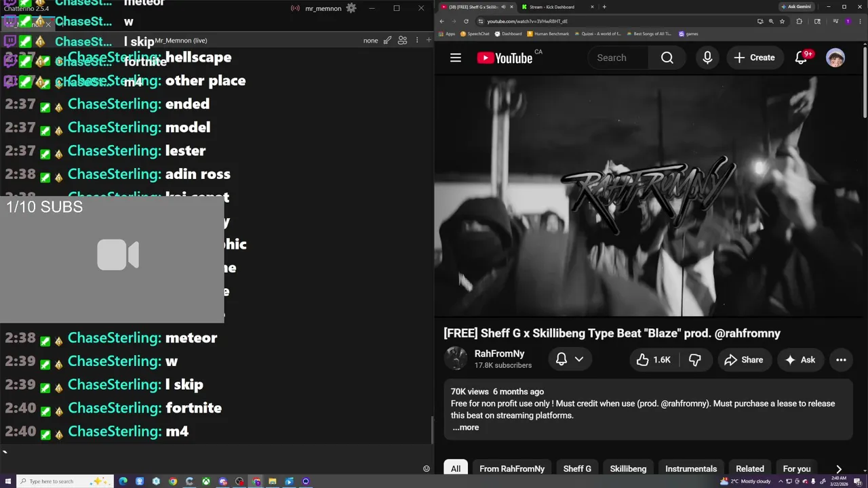This screenshot has width=868, height=488.
Task: Open YouTube notifications bell in header
Action: tap(802, 58)
